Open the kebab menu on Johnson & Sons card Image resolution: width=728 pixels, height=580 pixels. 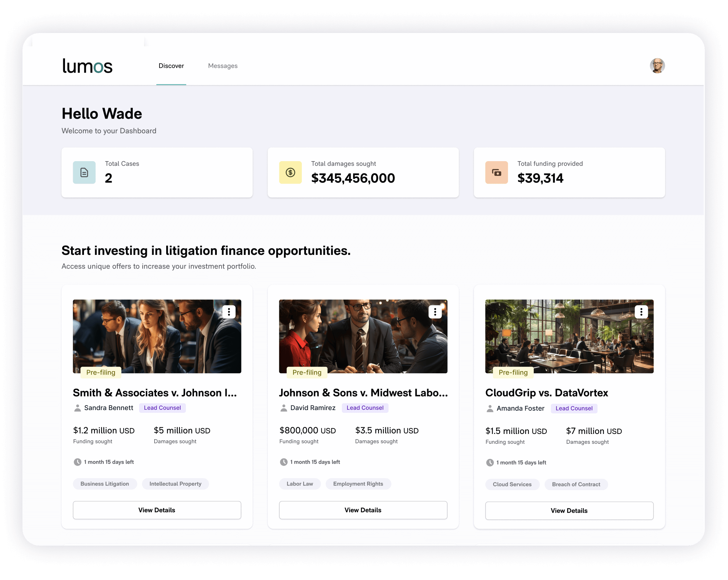tap(435, 312)
